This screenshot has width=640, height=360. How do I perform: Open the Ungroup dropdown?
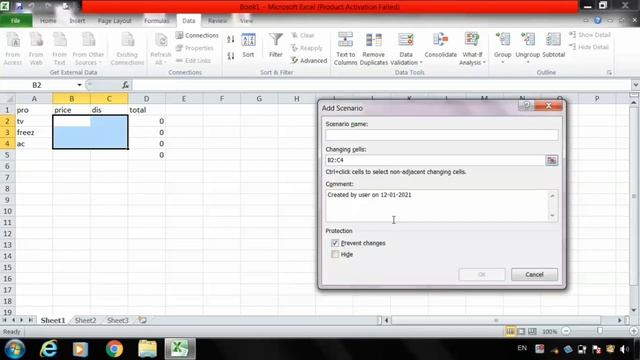[x=528, y=58]
